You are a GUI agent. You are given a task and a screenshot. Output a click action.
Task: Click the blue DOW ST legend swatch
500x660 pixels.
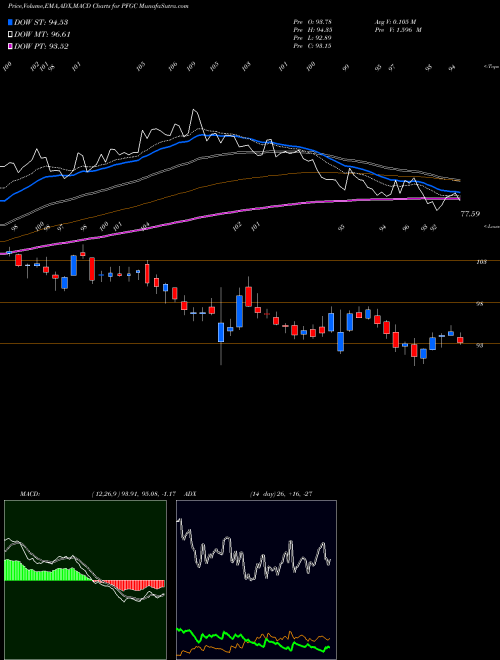coord(10,22)
